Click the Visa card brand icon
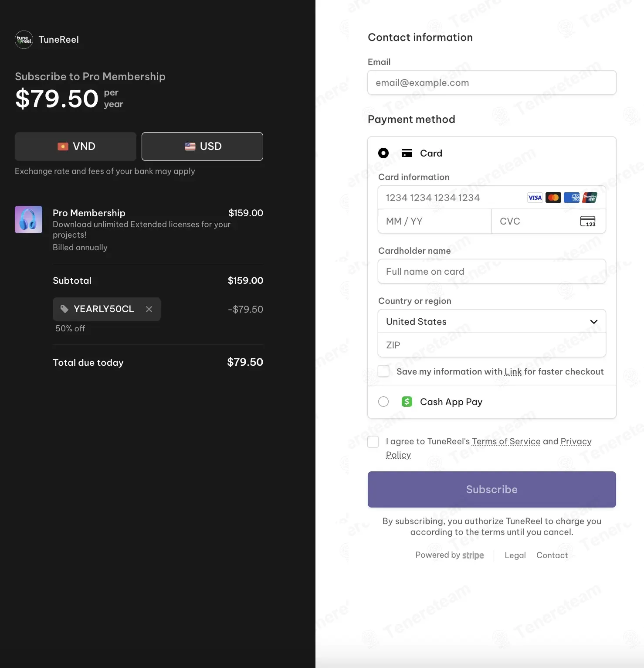Screen dimensions: 644x668 point(535,198)
